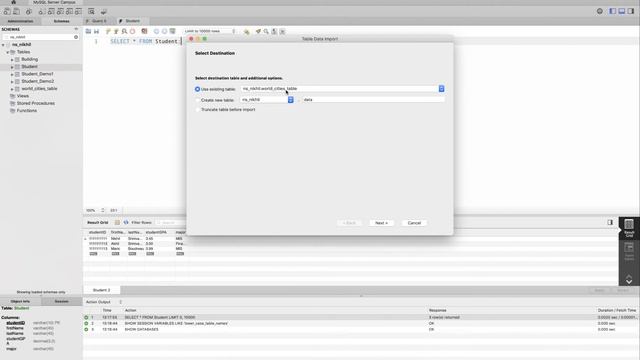Select the Functions folder in schema tree
The width and height of the screenshot is (640, 360).
point(27,111)
